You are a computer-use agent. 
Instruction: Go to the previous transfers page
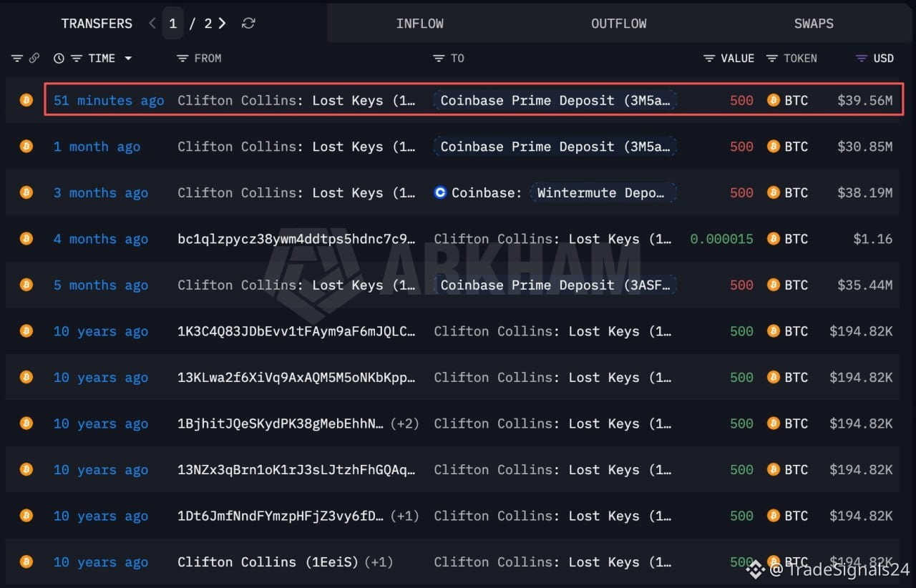tap(152, 24)
